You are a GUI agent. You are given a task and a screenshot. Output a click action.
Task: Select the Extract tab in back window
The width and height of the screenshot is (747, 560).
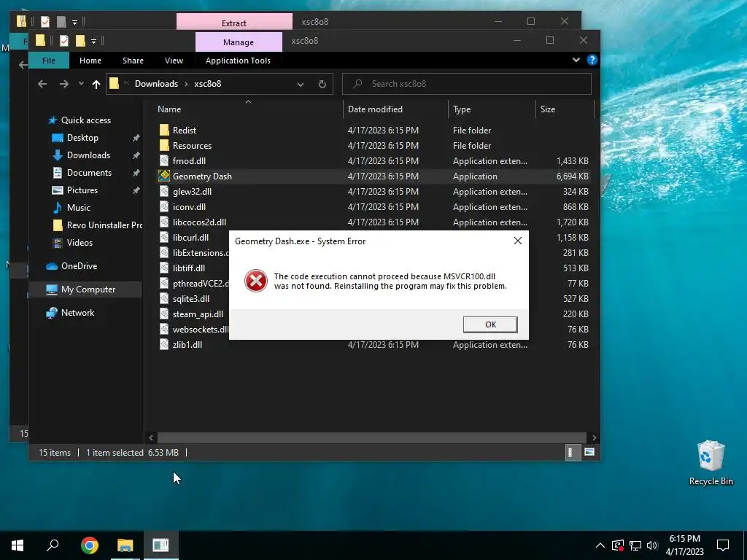coord(234,22)
